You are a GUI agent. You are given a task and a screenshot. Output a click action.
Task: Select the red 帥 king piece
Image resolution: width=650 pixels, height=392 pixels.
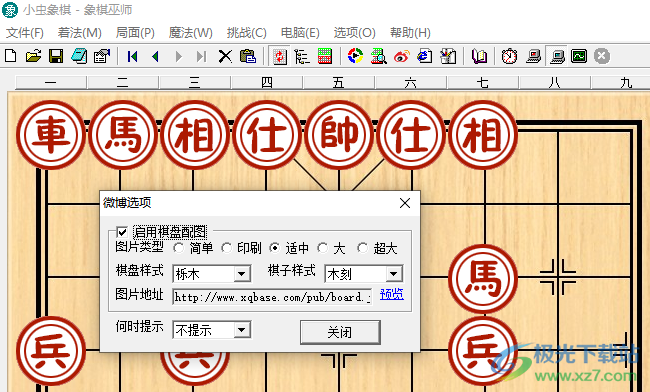tap(339, 135)
